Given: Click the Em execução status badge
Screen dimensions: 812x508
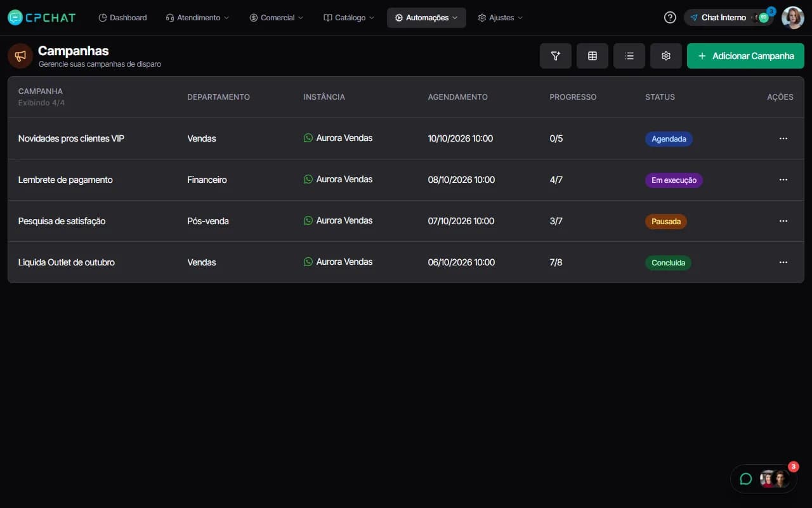Looking at the screenshot, I should point(674,180).
